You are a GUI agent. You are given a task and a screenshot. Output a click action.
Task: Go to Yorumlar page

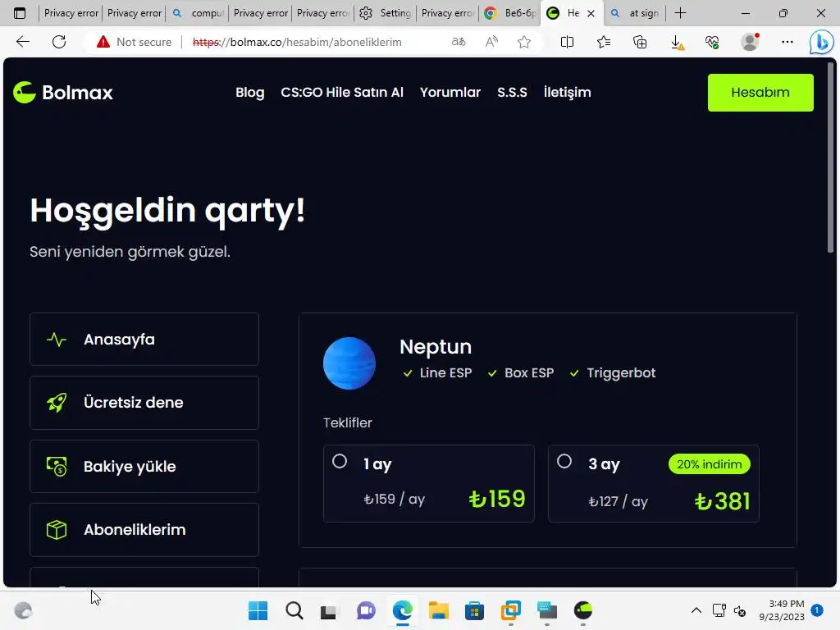tap(450, 92)
